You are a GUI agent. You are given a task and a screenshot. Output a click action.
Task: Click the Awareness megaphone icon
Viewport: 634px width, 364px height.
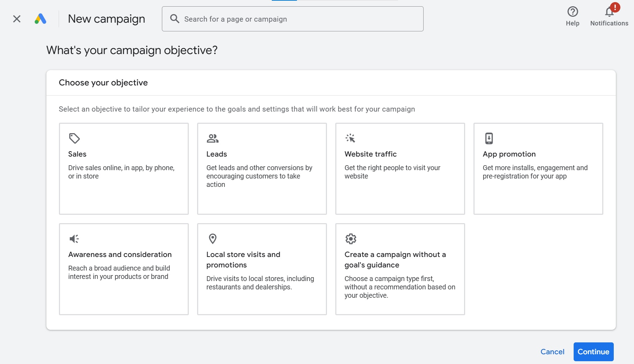click(x=74, y=239)
